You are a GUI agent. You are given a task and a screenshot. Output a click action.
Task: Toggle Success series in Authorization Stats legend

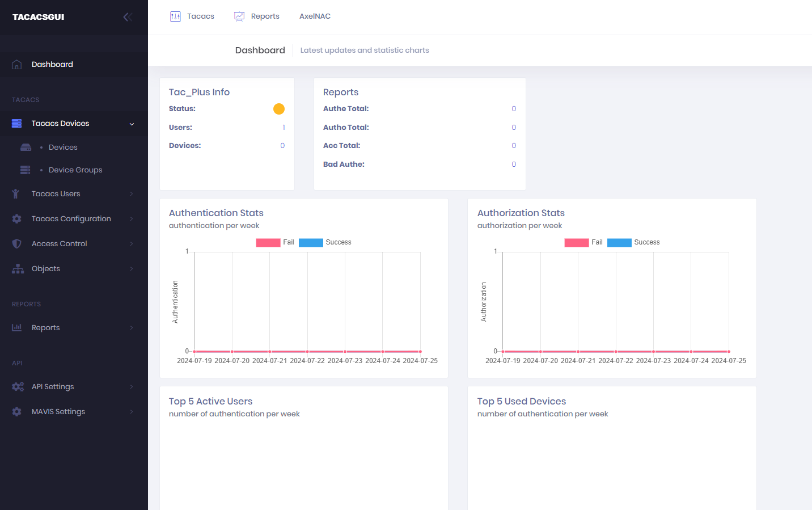click(x=633, y=242)
